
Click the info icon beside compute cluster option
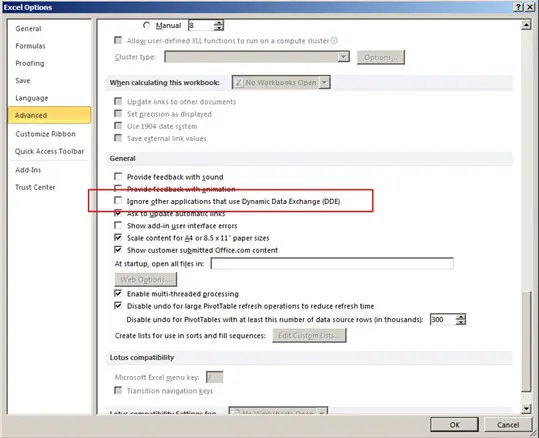click(334, 41)
